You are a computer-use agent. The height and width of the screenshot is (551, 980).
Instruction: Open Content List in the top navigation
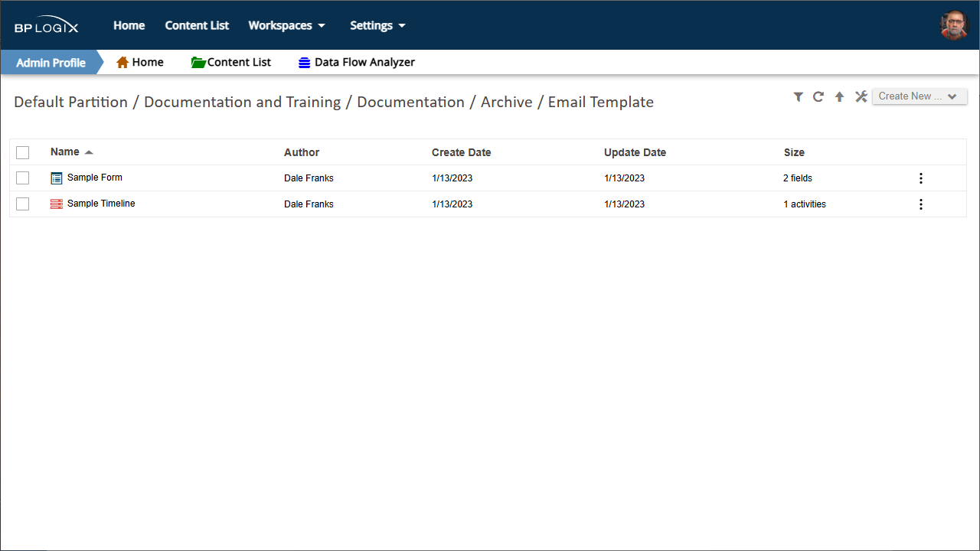[197, 25]
